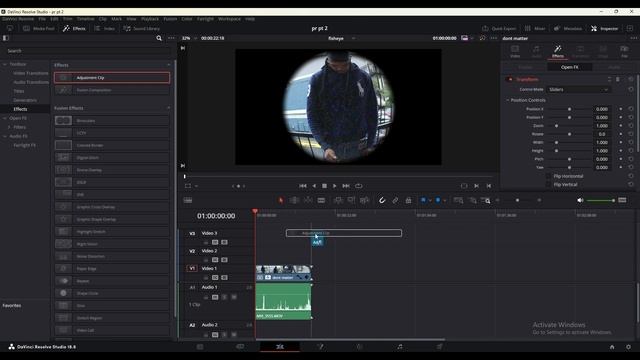The image size is (640, 360).
Task: Collapse the Position Controls group
Action: [508, 100]
